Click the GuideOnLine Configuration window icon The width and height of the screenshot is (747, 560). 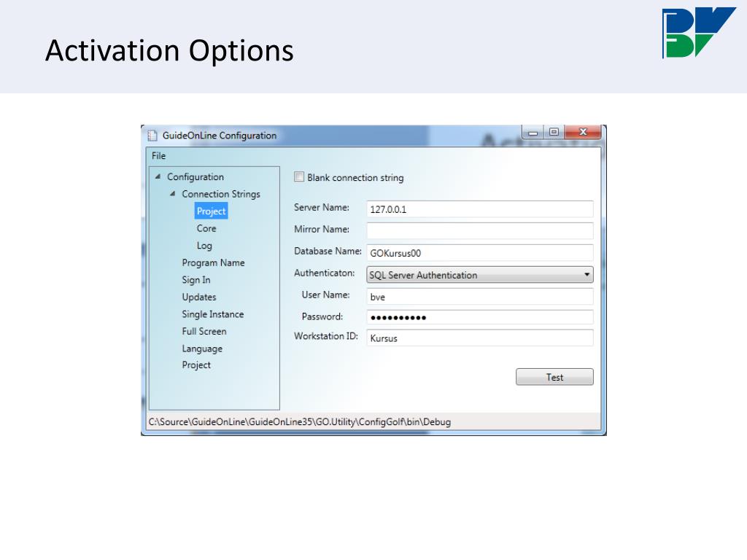152,136
